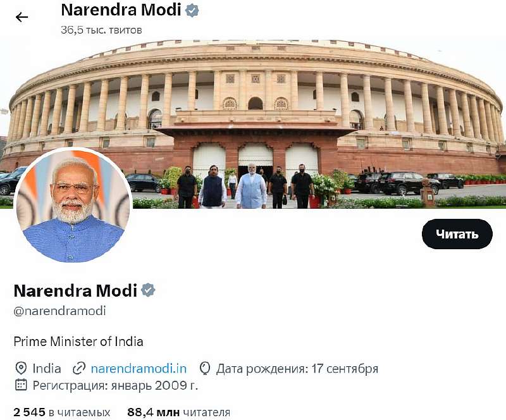Click the calendar icon beside the registration date
Viewport: 506px width, 420px height.
(x=21, y=385)
